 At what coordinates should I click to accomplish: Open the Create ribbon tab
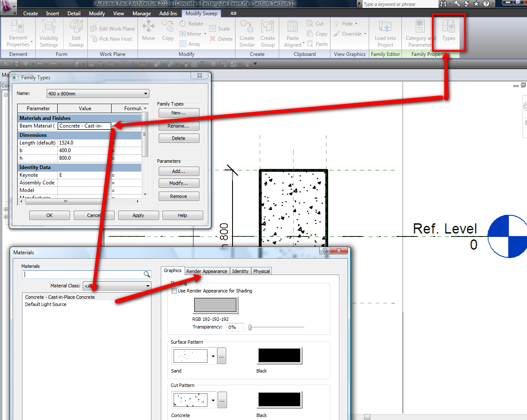31,14
